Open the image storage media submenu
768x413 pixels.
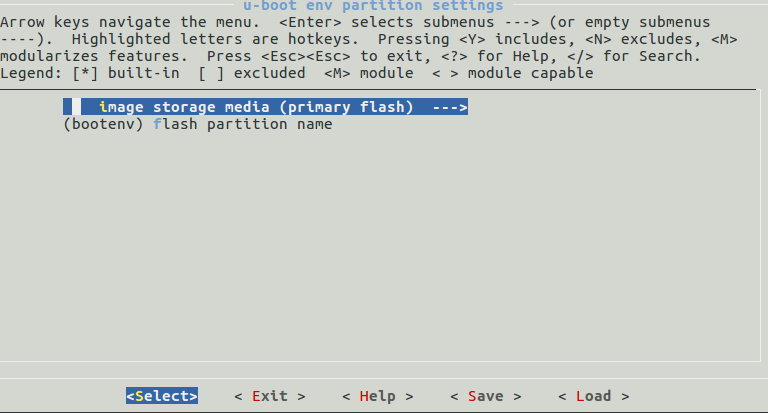265,107
